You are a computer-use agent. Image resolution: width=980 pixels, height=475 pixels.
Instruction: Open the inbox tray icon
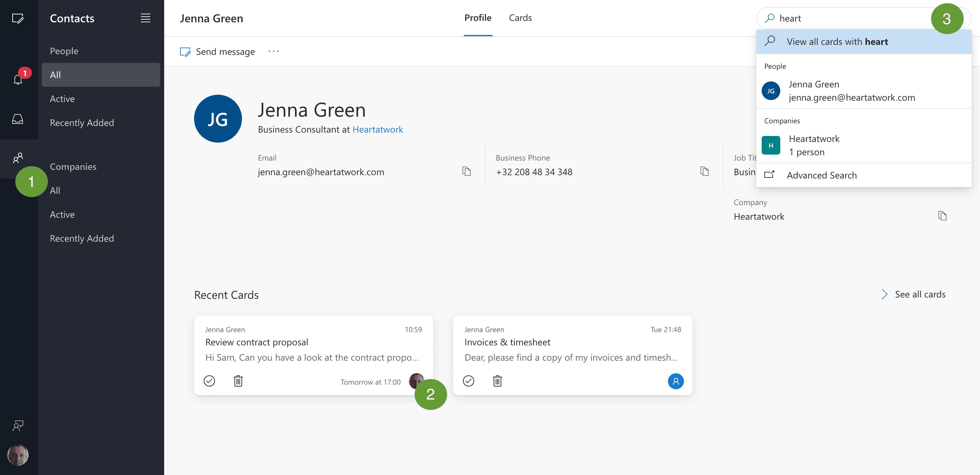pyautogui.click(x=18, y=119)
